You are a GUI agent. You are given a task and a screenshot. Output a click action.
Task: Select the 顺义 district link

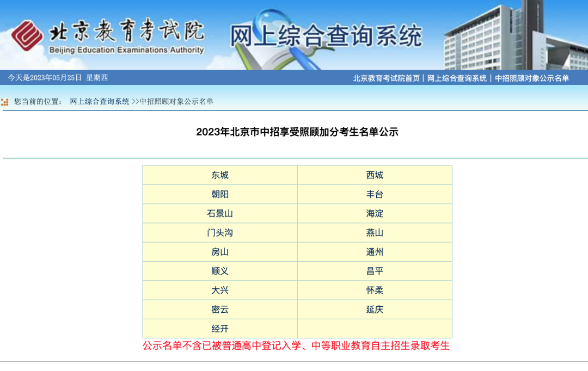[220, 271]
